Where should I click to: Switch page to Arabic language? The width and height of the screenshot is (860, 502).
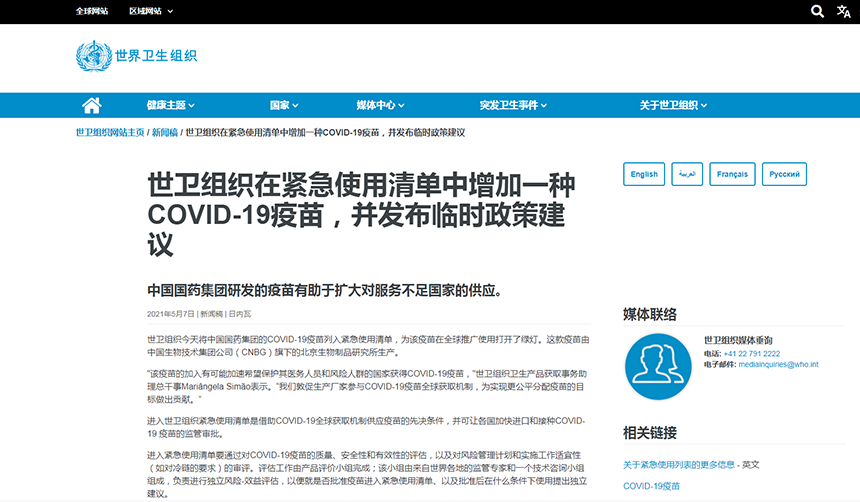(687, 174)
